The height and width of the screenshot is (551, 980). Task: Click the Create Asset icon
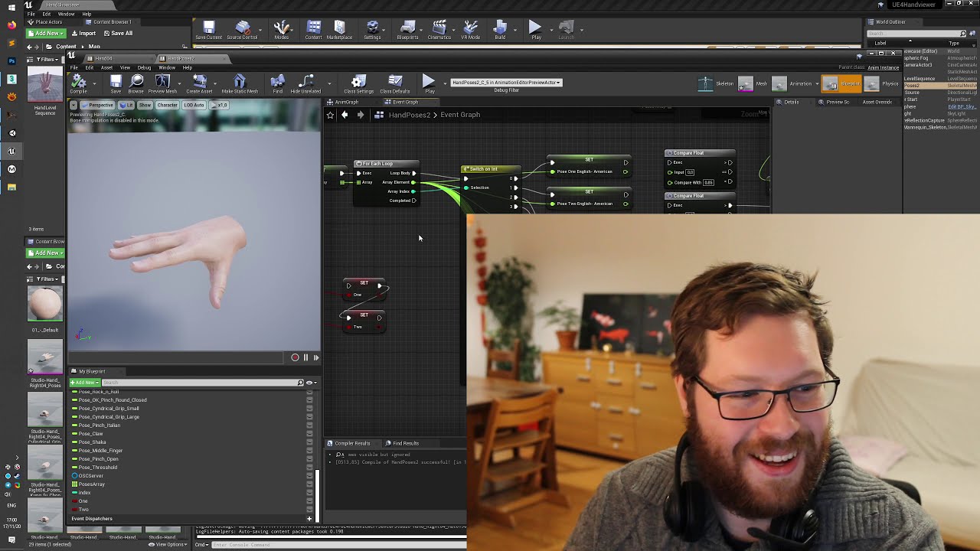pyautogui.click(x=199, y=83)
